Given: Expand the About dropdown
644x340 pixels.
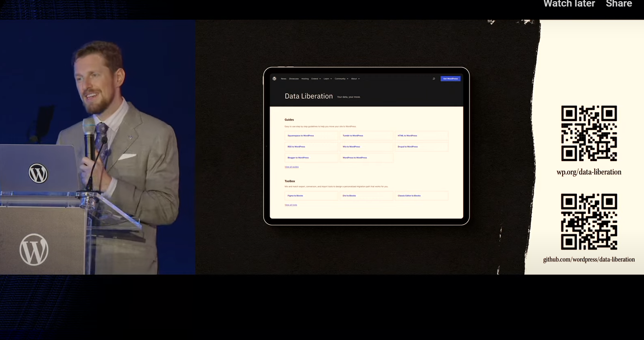Looking at the screenshot, I should click(x=355, y=79).
